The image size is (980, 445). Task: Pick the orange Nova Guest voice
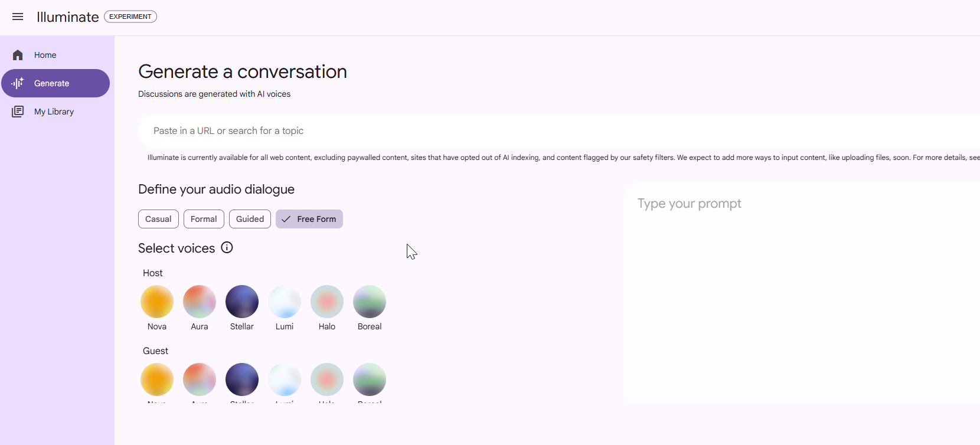click(157, 379)
